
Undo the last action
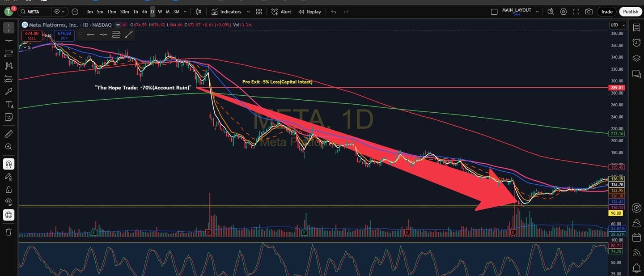point(334,12)
